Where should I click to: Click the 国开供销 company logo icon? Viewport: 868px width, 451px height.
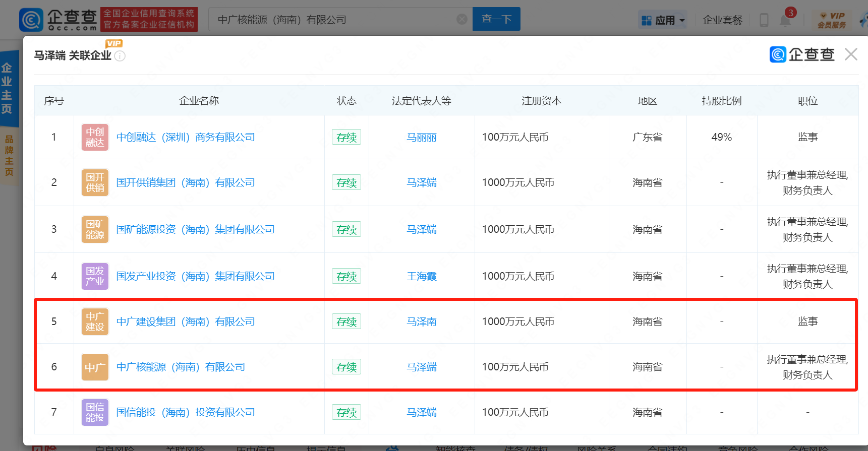[95, 182]
